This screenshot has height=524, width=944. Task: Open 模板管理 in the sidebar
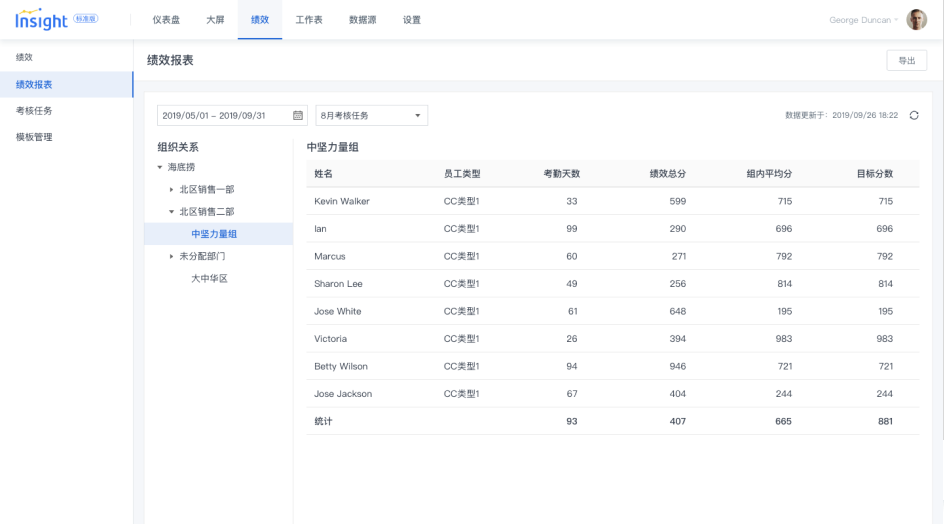coord(34,137)
